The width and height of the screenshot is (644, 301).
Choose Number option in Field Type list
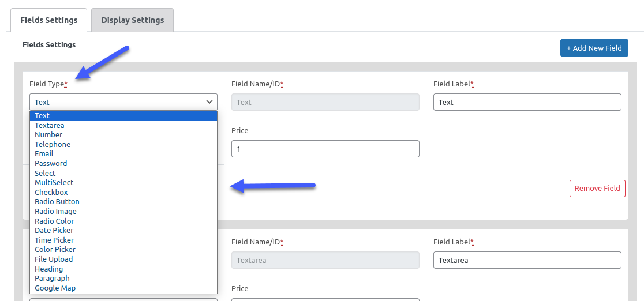[x=48, y=135]
